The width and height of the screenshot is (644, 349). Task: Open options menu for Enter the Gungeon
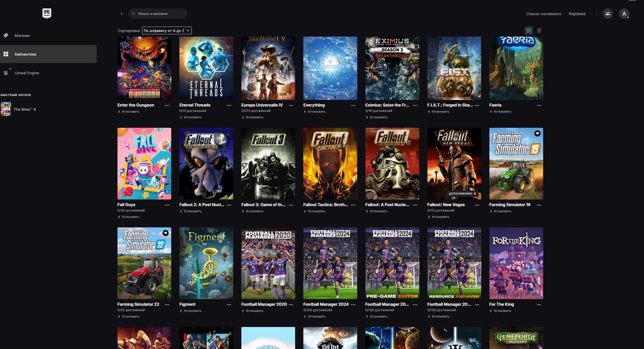[x=167, y=105]
